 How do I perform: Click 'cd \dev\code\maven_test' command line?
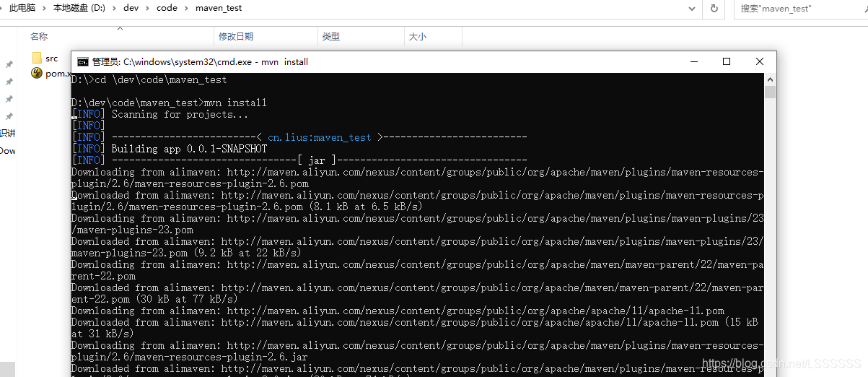click(149, 79)
